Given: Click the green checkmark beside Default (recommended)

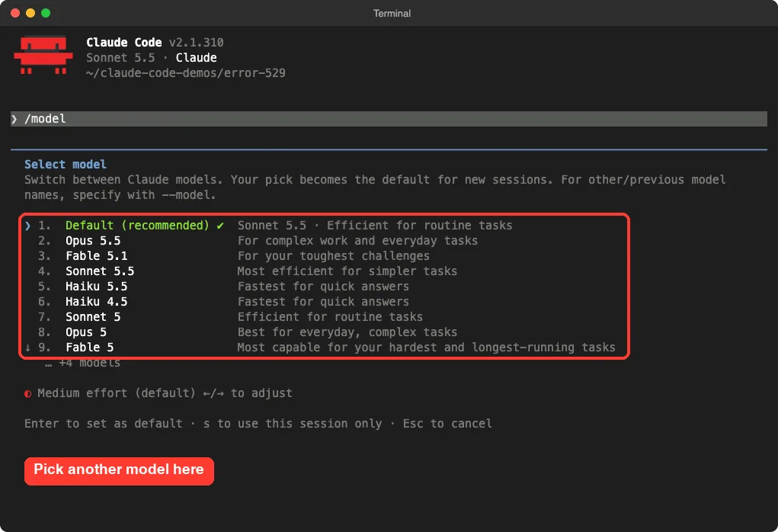Looking at the screenshot, I should coord(219,226).
